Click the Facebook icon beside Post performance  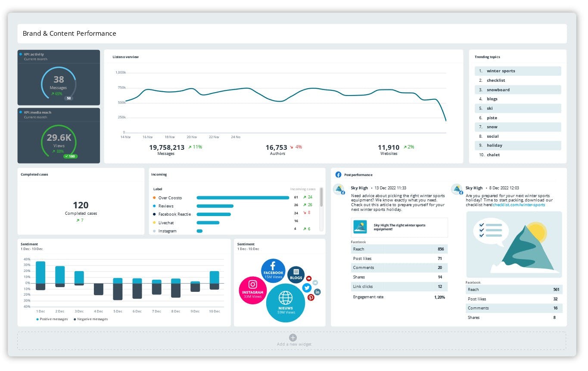[339, 175]
